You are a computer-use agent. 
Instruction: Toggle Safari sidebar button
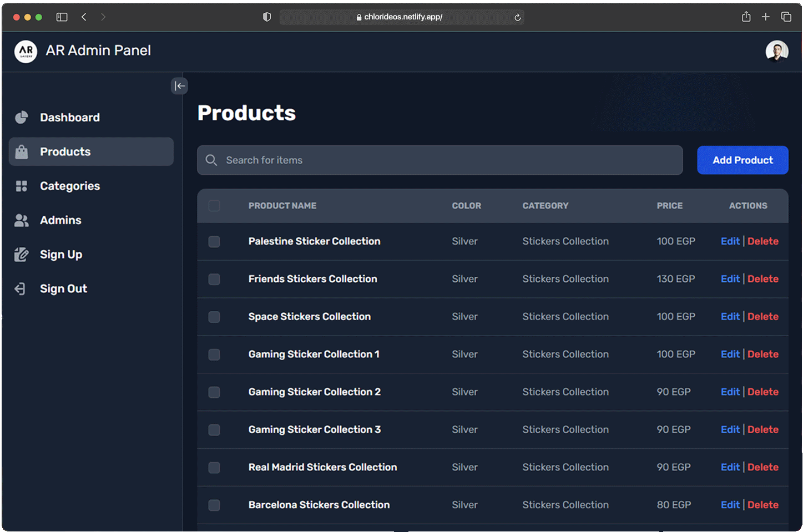[62, 17]
